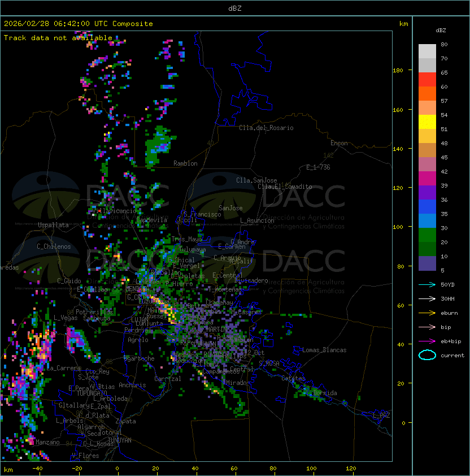Click the 'Clla.del_Rosario' map label
The image size is (470, 476).
[266, 128]
